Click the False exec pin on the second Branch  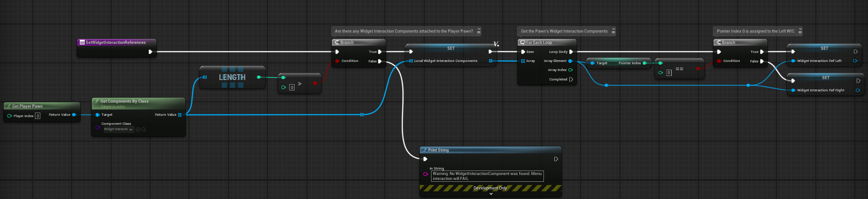(761, 61)
